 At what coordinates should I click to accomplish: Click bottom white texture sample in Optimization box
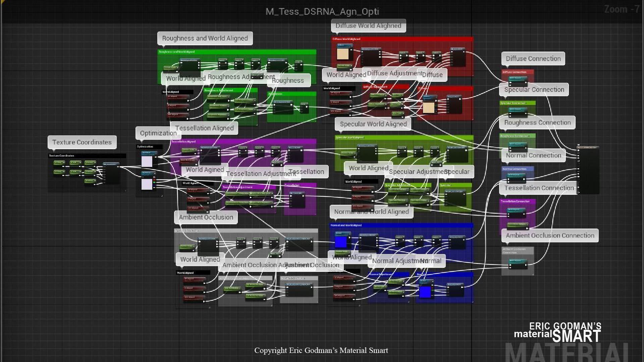147,184
